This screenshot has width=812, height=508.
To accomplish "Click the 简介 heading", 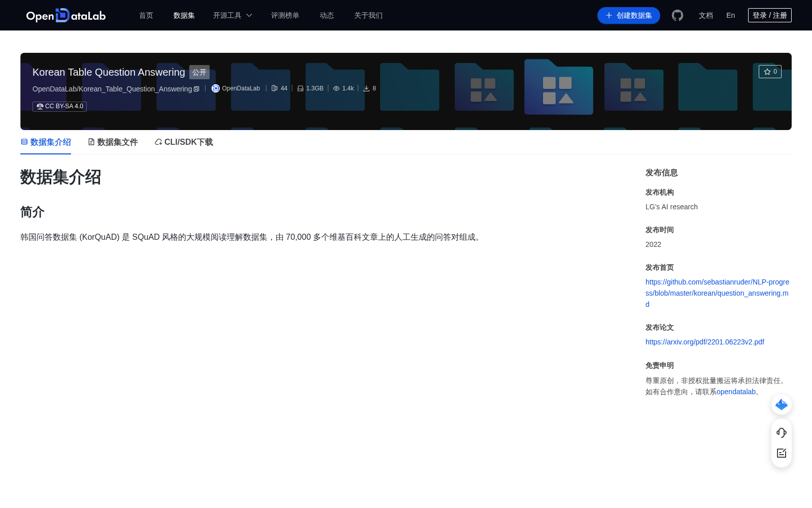I will [32, 212].
